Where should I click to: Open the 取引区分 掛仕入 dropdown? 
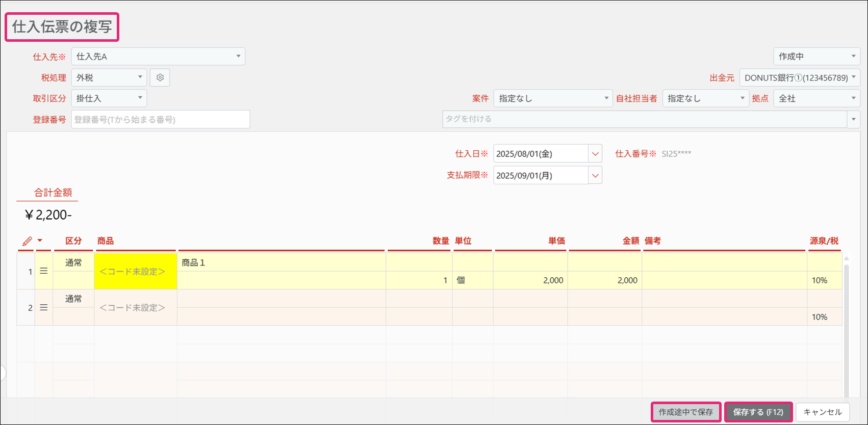coord(109,98)
